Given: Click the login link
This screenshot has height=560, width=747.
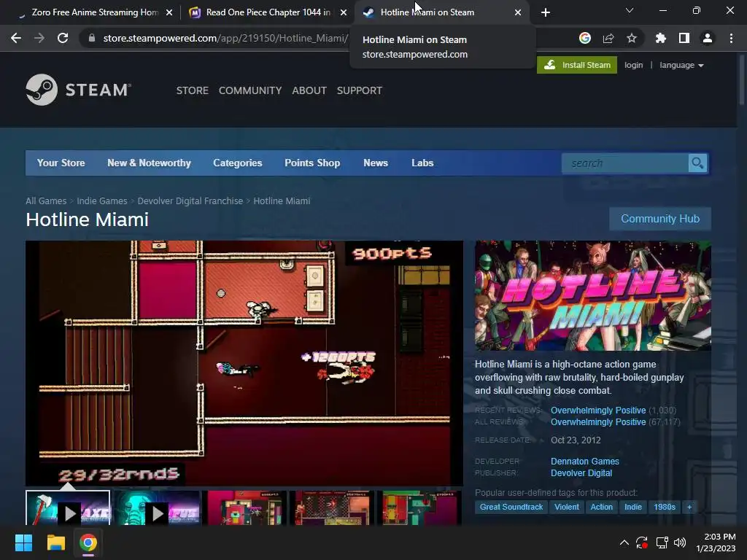Looking at the screenshot, I should [634, 65].
